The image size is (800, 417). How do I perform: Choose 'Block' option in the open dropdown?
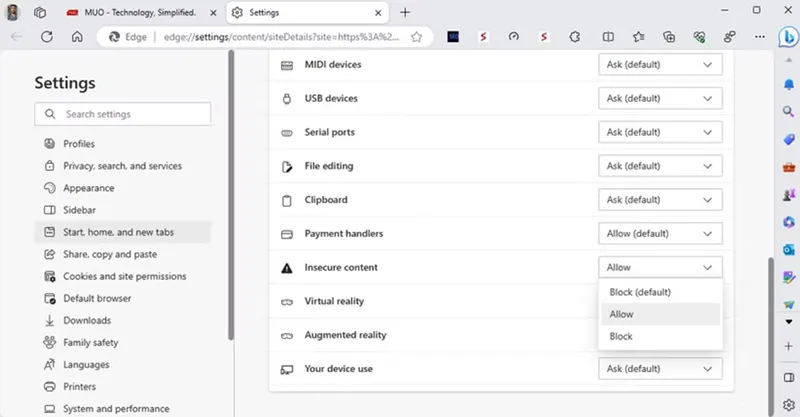pos(621,336)
